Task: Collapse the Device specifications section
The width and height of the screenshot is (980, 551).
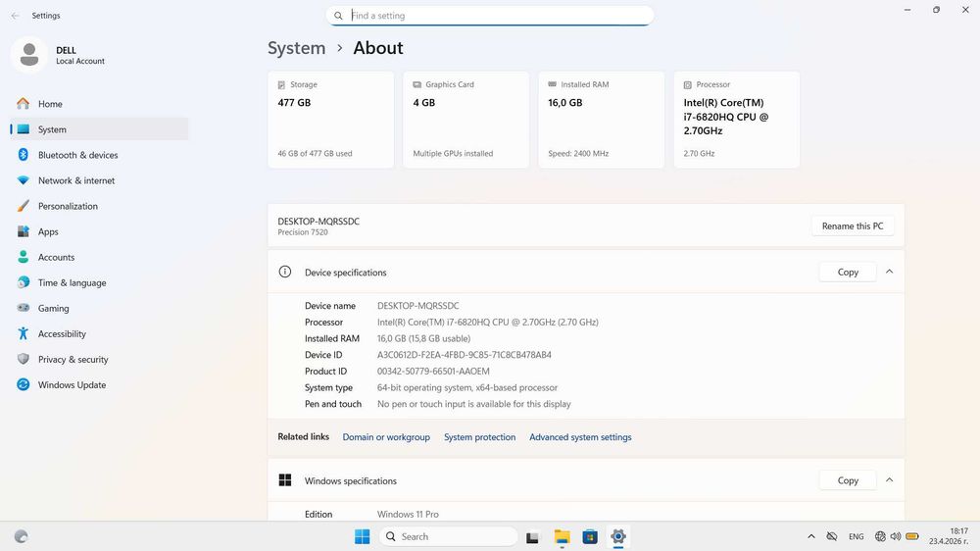Action: [890, 272]
